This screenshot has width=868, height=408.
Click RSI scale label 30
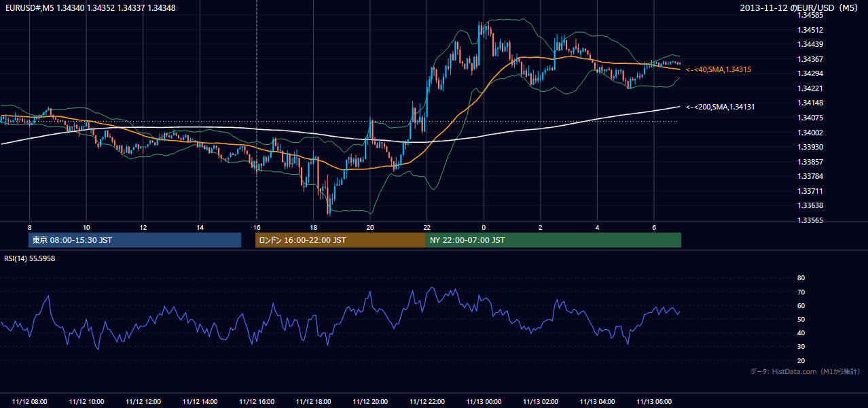(x=801, y=347)
